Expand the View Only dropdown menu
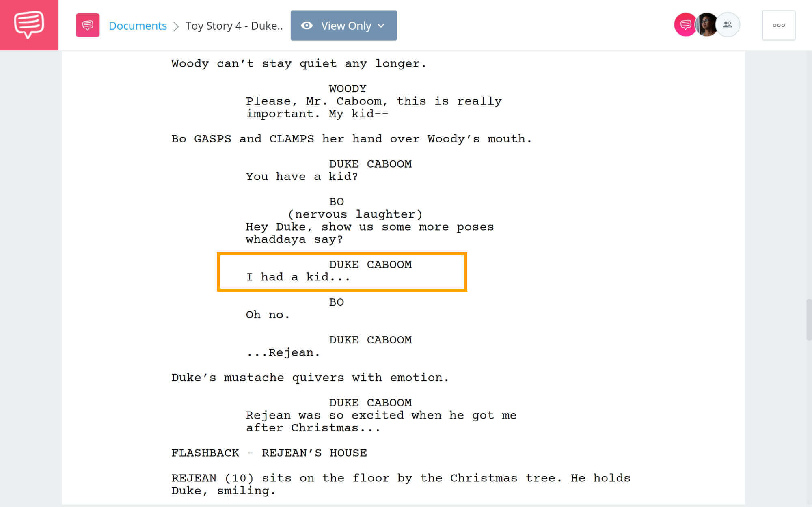Screen dimensions: 812x507 (380, 25)
